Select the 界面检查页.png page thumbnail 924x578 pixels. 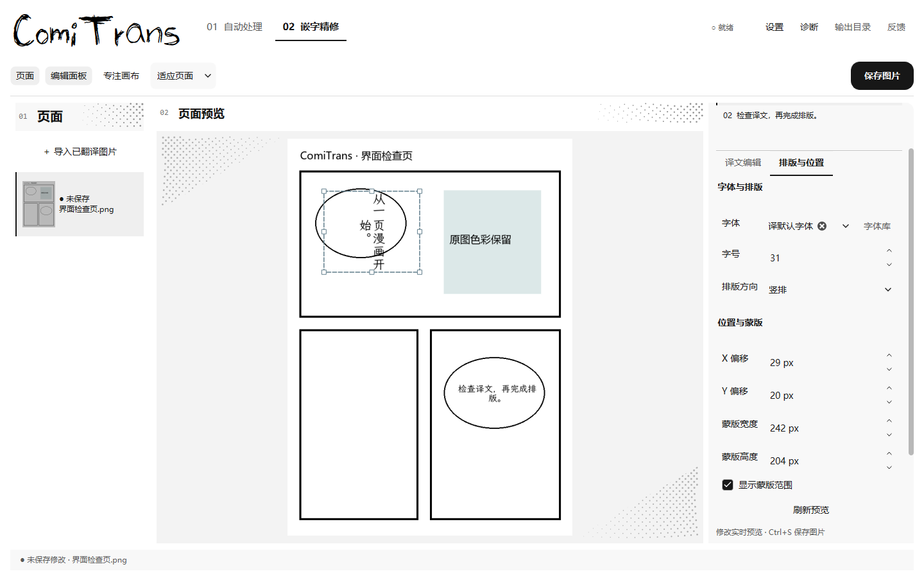tap(80, 204)
